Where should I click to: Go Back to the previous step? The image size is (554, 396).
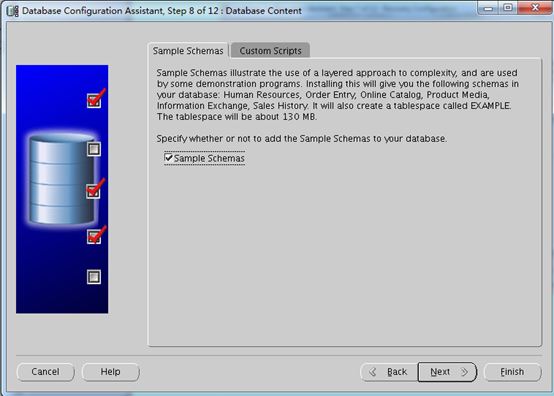coord(389,372)
